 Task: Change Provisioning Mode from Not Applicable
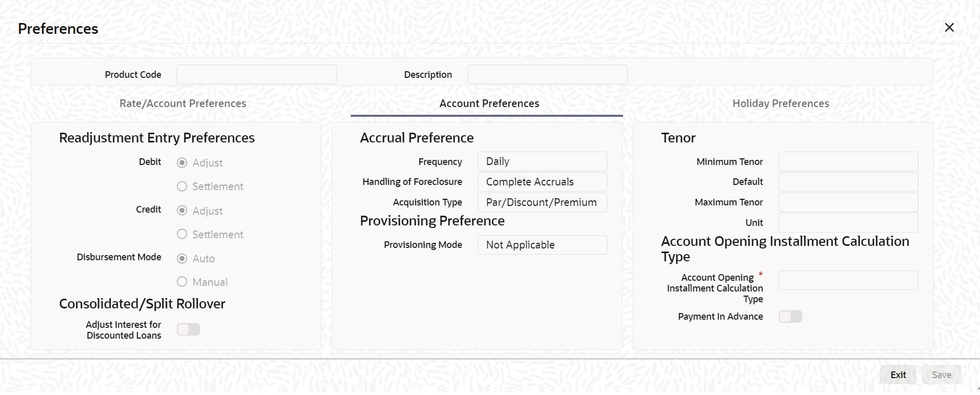point(542,245)
